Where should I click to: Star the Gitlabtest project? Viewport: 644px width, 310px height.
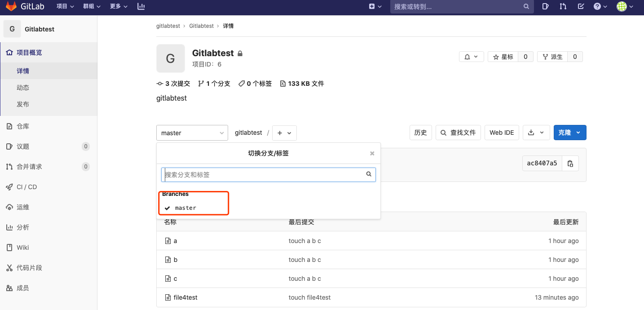506,56
